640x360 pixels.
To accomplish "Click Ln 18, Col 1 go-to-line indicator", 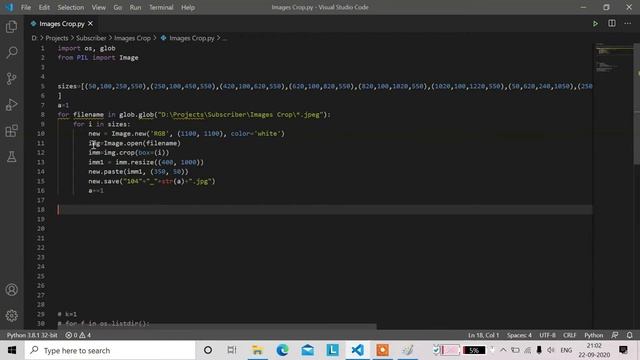I will (x=483, y=335).
